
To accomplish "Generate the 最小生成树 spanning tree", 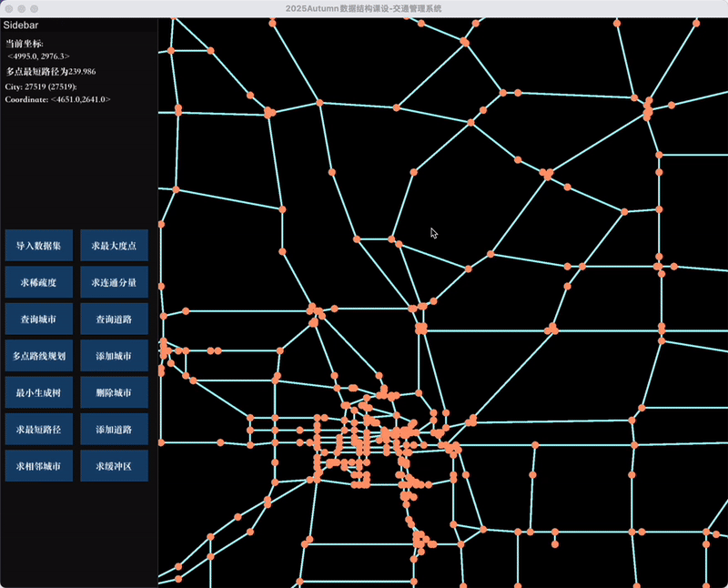I will point(39,392).
